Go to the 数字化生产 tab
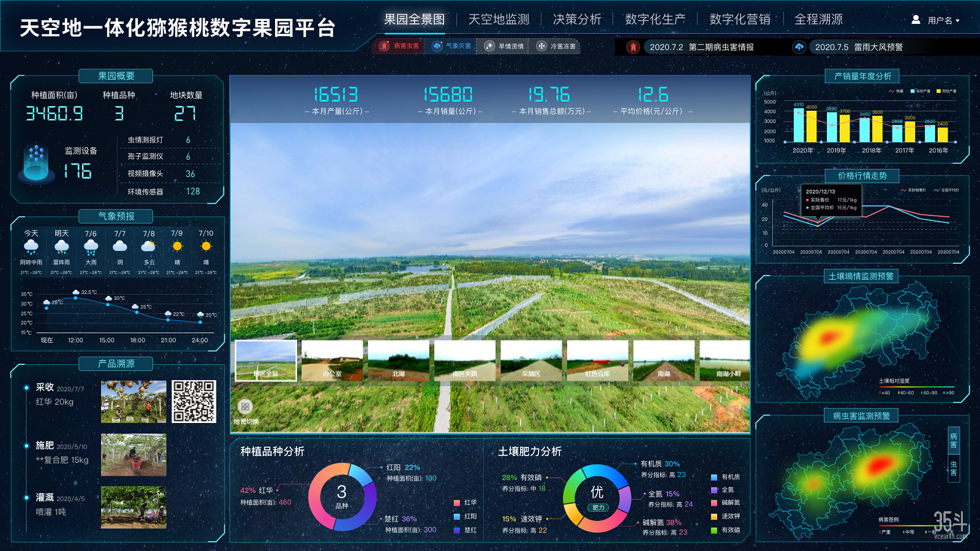Screen dimensions: 980x551 pos(655,20)
